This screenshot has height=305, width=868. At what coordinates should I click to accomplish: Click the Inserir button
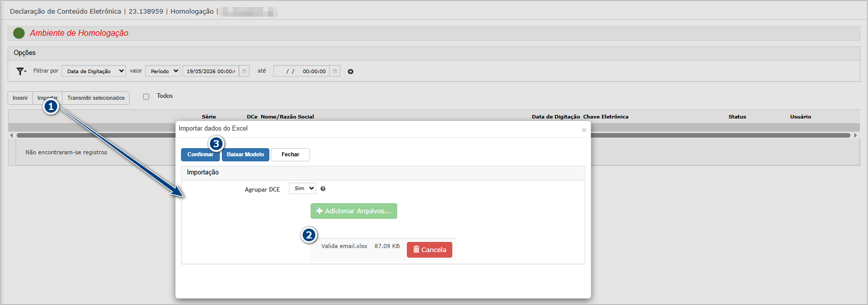20,98
